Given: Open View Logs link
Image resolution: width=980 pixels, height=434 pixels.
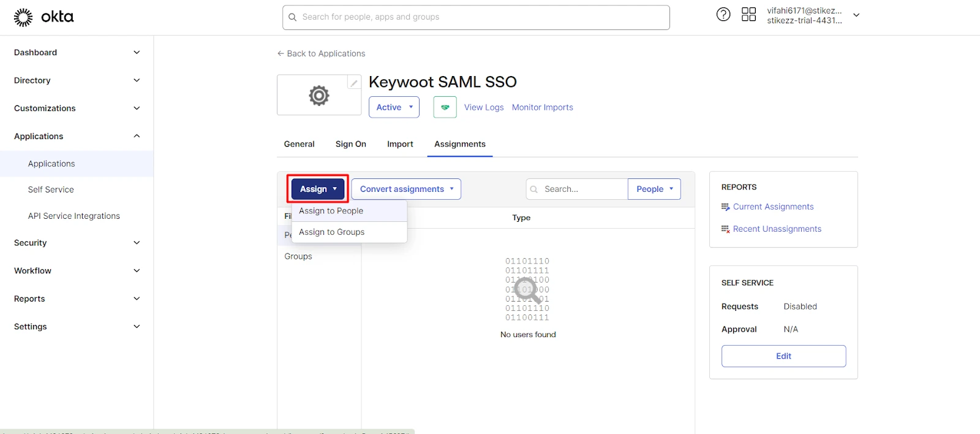Looking at the screenshot, I should [x=484, y=107].
